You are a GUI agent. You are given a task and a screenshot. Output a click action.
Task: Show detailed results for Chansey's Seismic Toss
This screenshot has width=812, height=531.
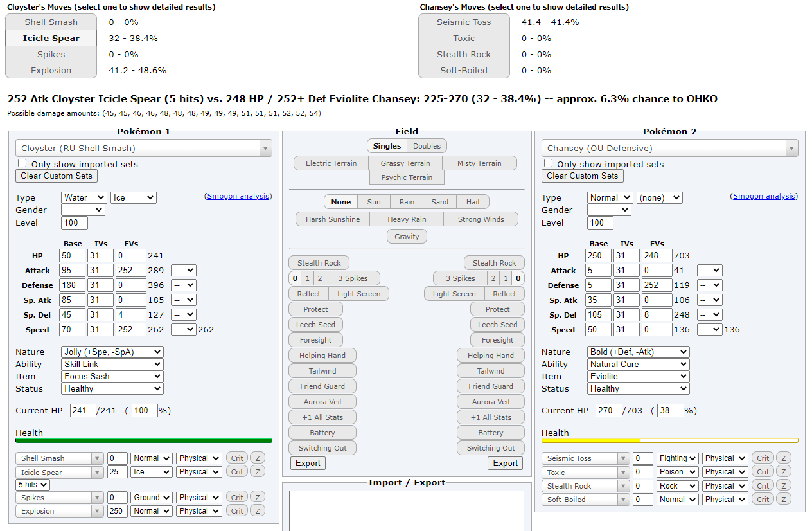tap(464, 22)
